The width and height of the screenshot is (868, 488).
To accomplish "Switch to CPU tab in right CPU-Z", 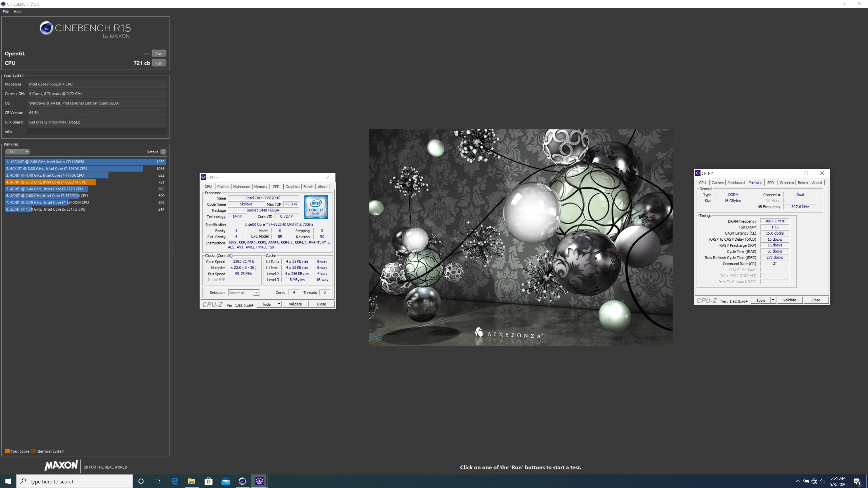I will pyautogui.click(x=702, y=183).
